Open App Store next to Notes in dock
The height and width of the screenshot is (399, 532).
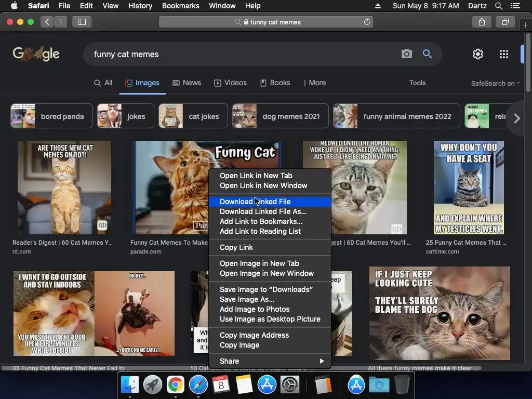(x=267, y=385)
